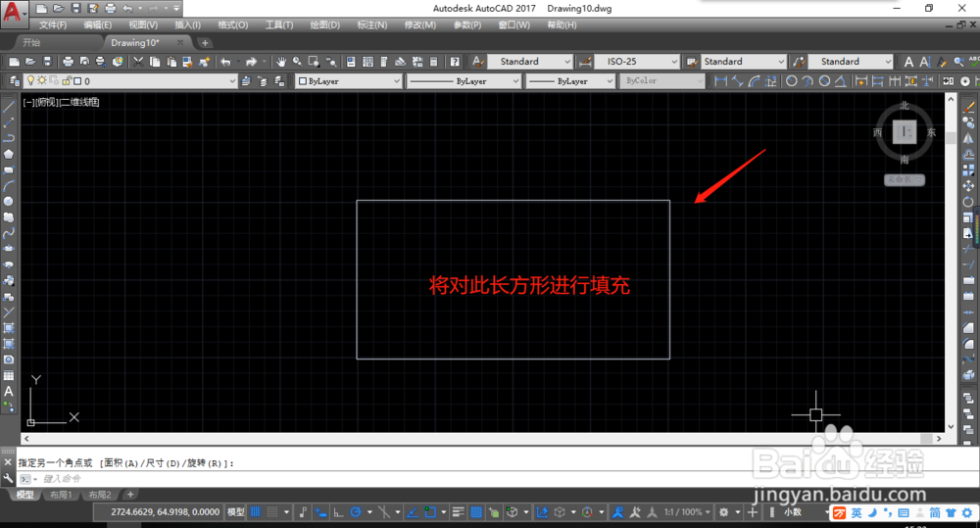The image size is (980, 528).
Task: Open the ISO-25 dimension style dropdown
Action: (x=636, y=62)
